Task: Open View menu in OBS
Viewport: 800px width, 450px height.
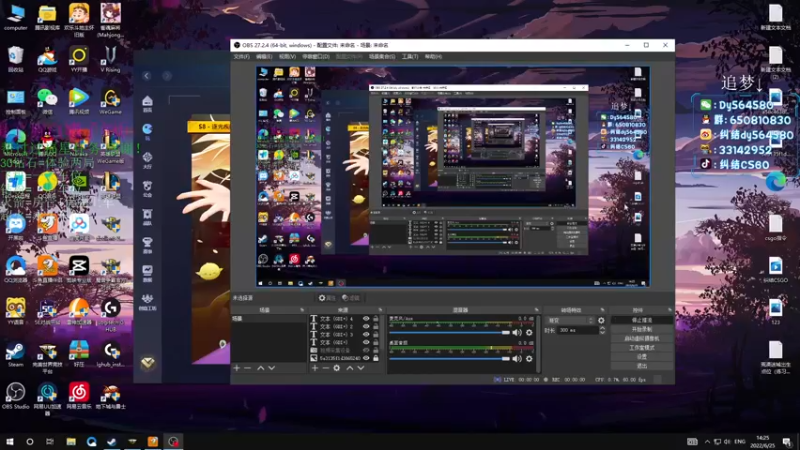Action: point(287,57)
